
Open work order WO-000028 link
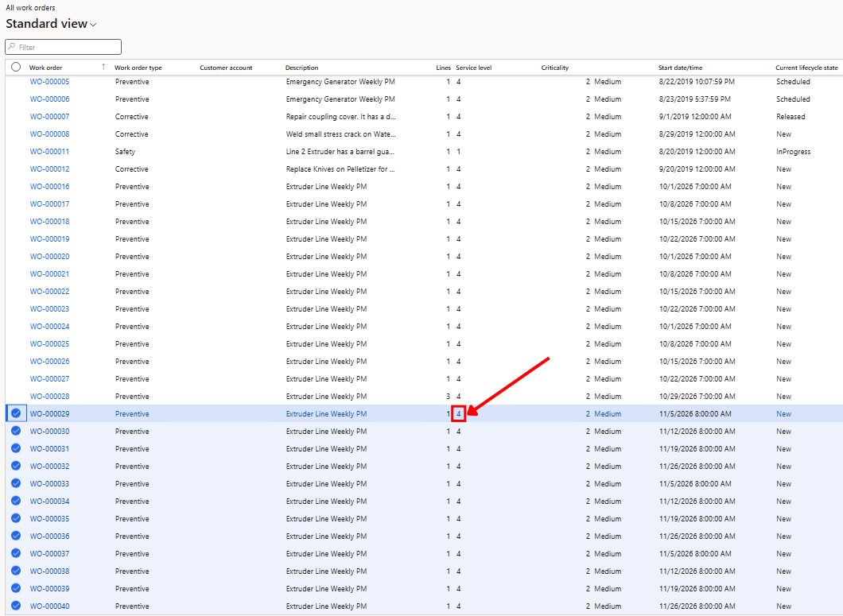(49, 396)
